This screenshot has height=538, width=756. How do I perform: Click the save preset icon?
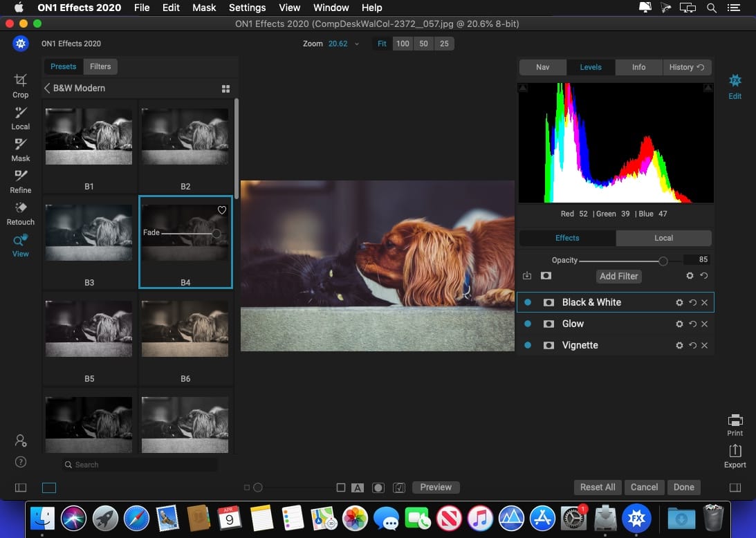527,276
